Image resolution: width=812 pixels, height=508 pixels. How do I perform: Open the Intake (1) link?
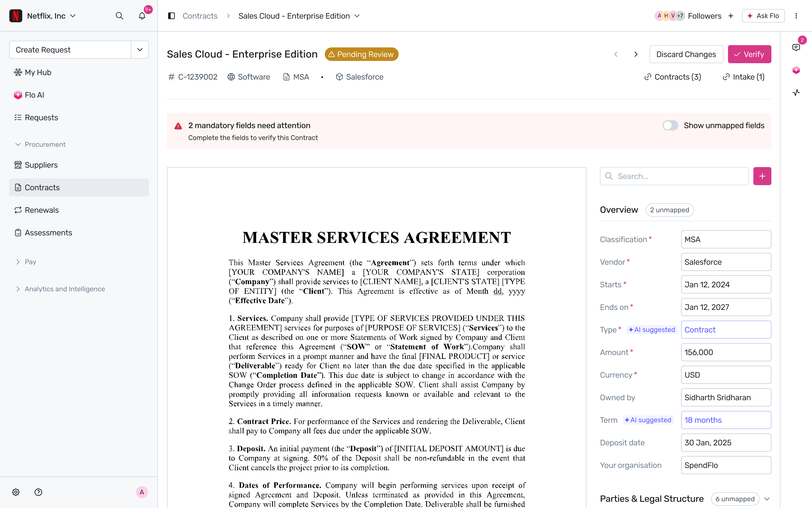pyautogui.click(x=744, y=77)
